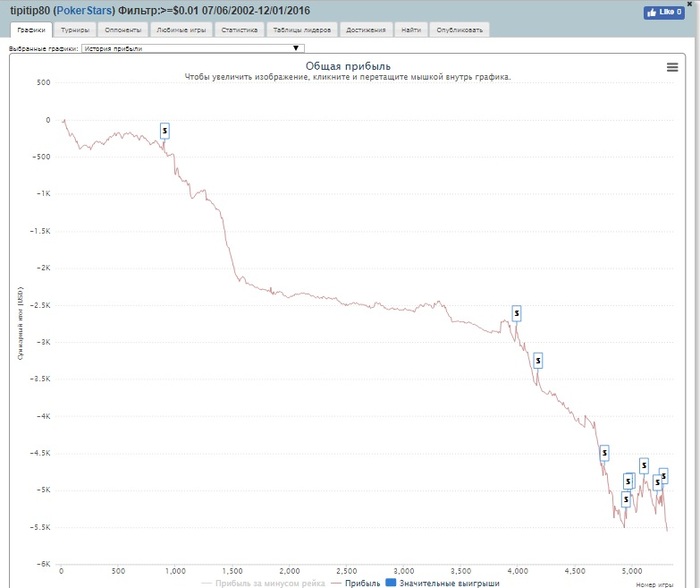This screenshot has height=588, width=700.
Task: Toggle the Значительные выигрыши legend entry
Action: pos(449,583)
